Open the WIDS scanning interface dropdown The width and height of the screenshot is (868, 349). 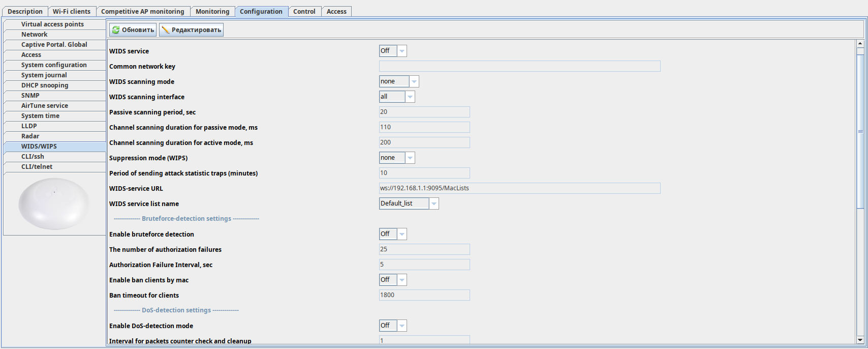410,97
